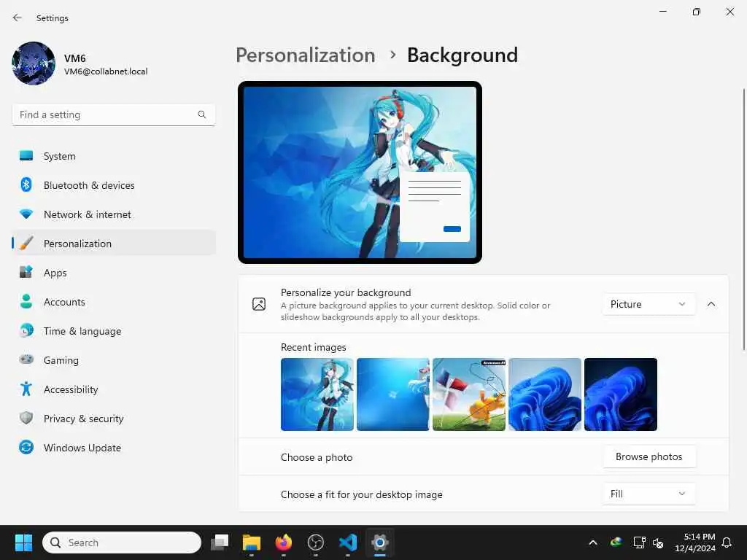Click the Settings gear taskbar icon
The image size is (747, 560).
[379, 542]
